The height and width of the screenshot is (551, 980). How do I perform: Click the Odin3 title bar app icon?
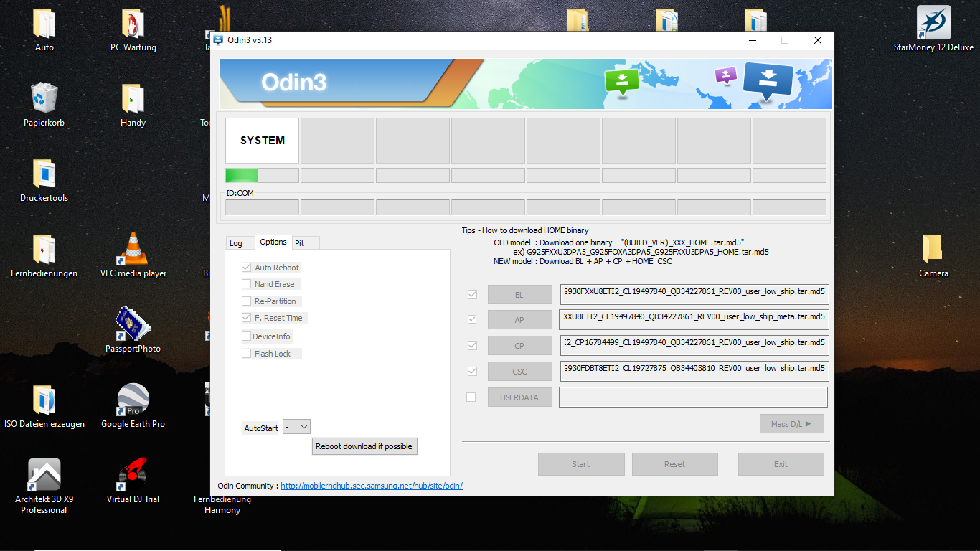click(217, 40)
